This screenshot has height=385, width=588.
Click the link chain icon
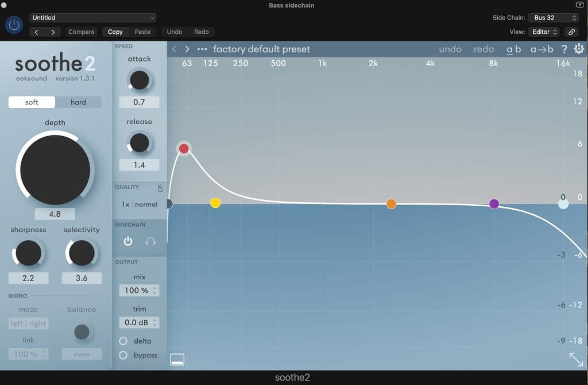[571, 32]
